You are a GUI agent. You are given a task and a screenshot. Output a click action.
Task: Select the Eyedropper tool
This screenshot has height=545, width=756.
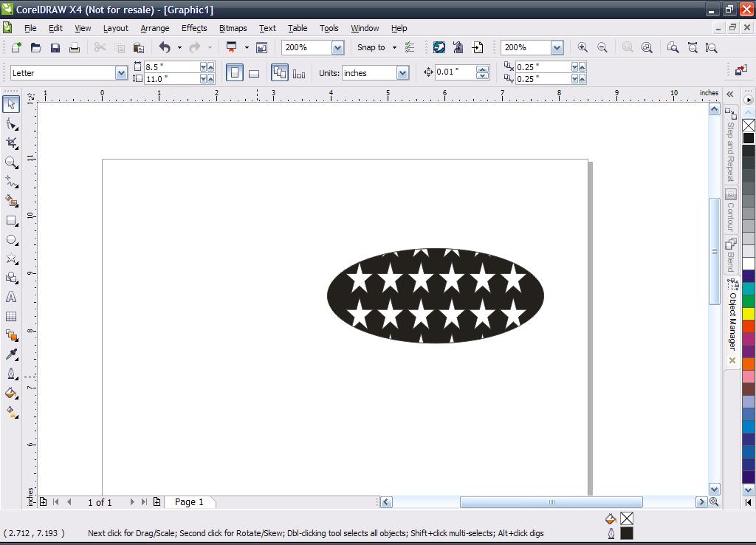(x=11, y=355)
